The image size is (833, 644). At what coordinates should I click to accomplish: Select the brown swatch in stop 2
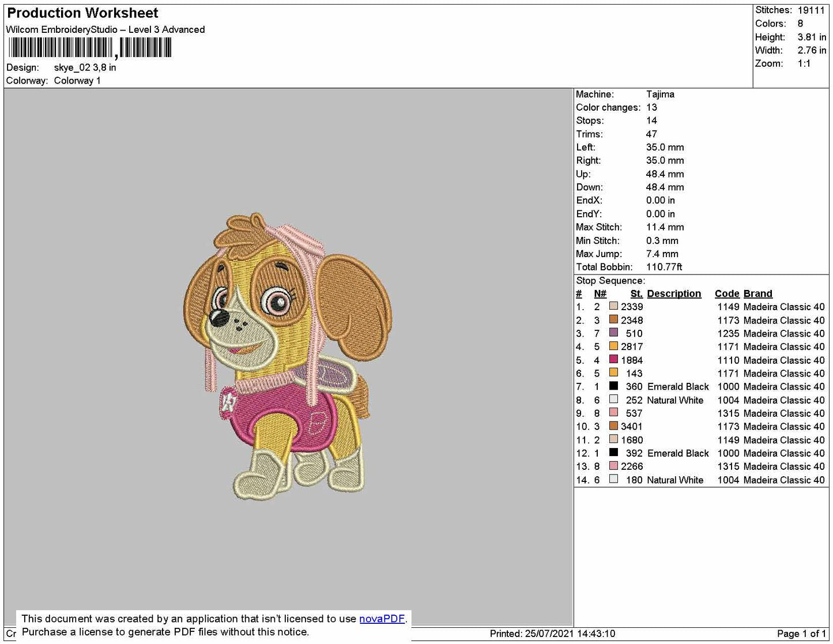(x=613, y=319)
